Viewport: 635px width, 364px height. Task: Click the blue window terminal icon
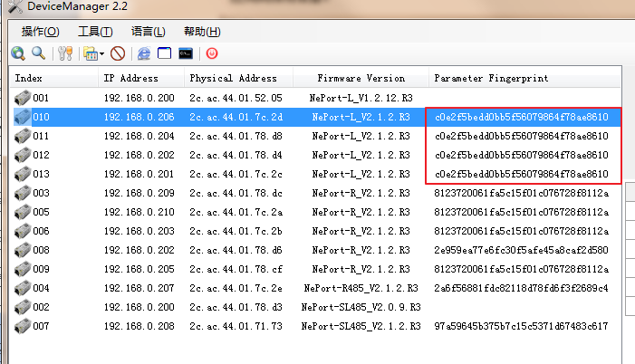click(164, 53)
